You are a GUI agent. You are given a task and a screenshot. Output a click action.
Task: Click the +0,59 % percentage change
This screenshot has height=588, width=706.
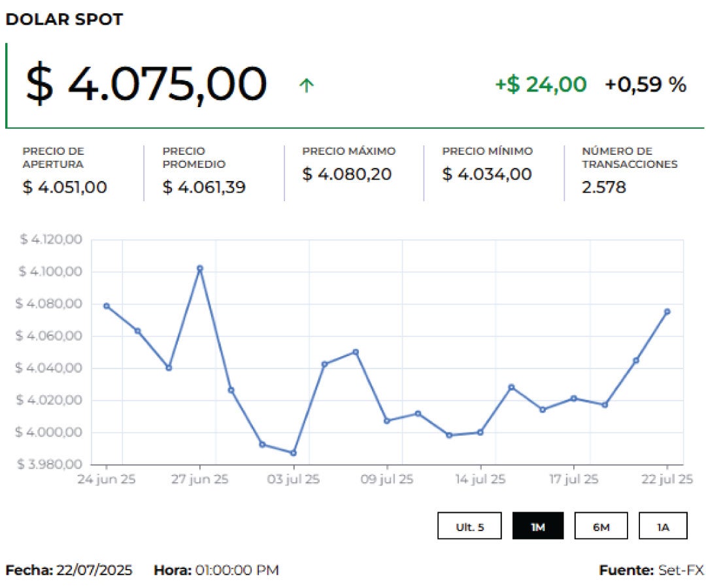(645, 84)
